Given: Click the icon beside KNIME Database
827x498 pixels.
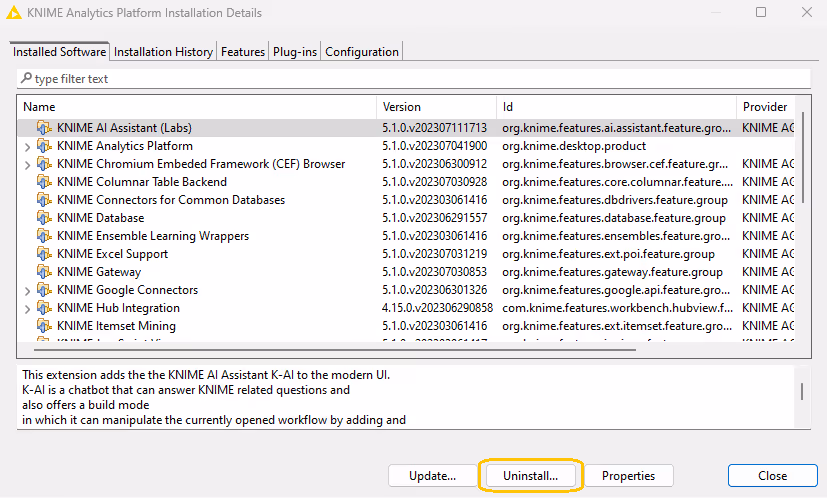Looking at the screenshot, I should point(44,217).
